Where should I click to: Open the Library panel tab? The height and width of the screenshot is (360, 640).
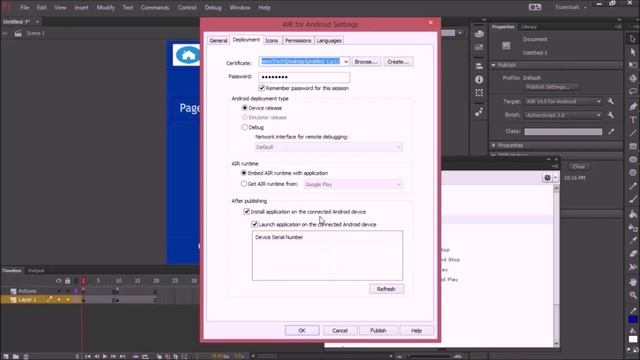click(529, 27)
